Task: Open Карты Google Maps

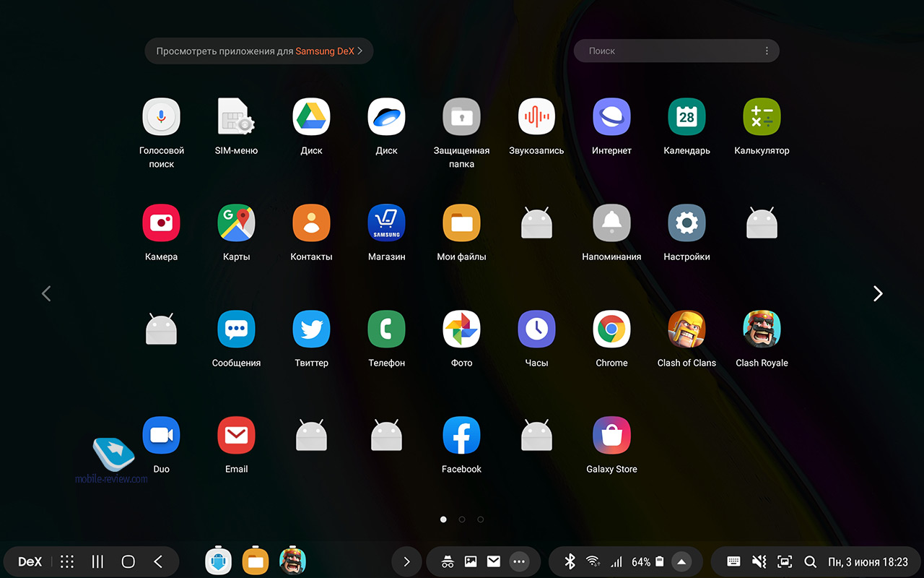Action: tap(236, 223)
